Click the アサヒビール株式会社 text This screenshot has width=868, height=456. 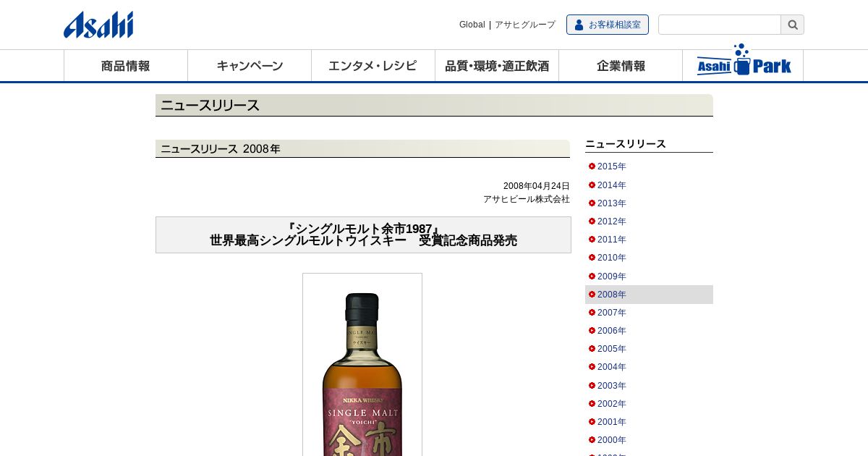click(527, 199)
